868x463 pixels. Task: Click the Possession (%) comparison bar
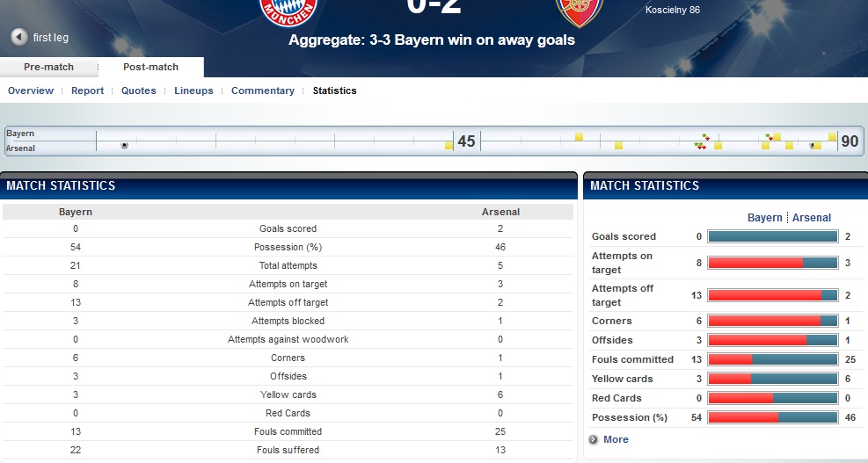[x=772, y=417]
